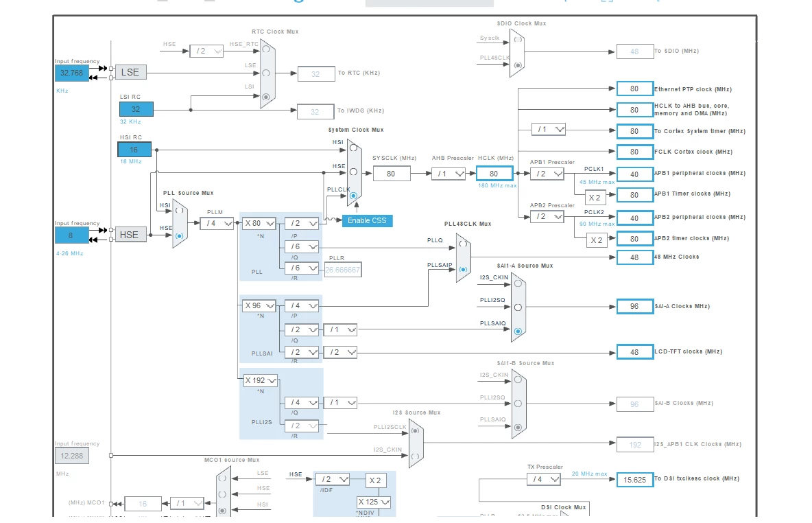812x523 pixels.
Task: Click the HSI RC 16 MHz block
Action: pyautogui.click(x=134, y=150)
